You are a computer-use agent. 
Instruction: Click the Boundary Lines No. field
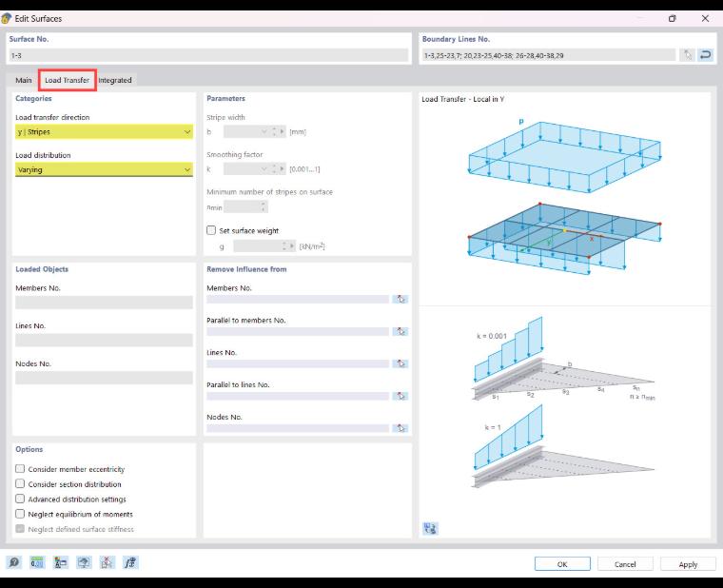coord(549,55)
